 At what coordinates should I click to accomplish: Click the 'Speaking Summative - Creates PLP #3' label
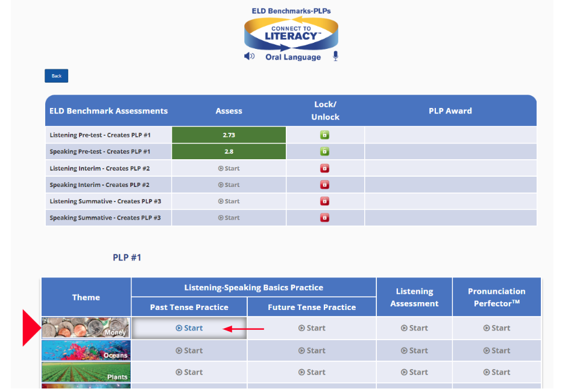coord(105,218)
